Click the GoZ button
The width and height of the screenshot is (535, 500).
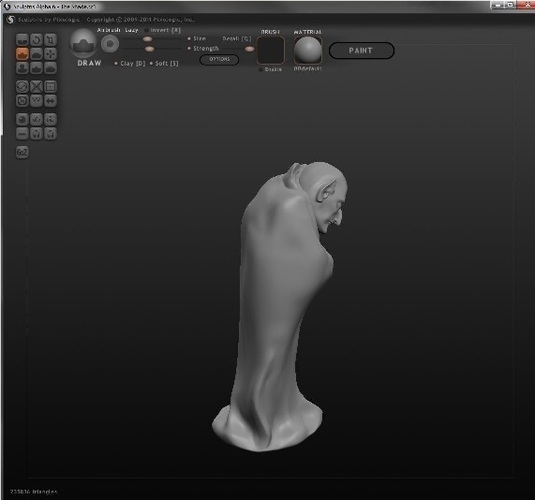click(x=22, y=152)
